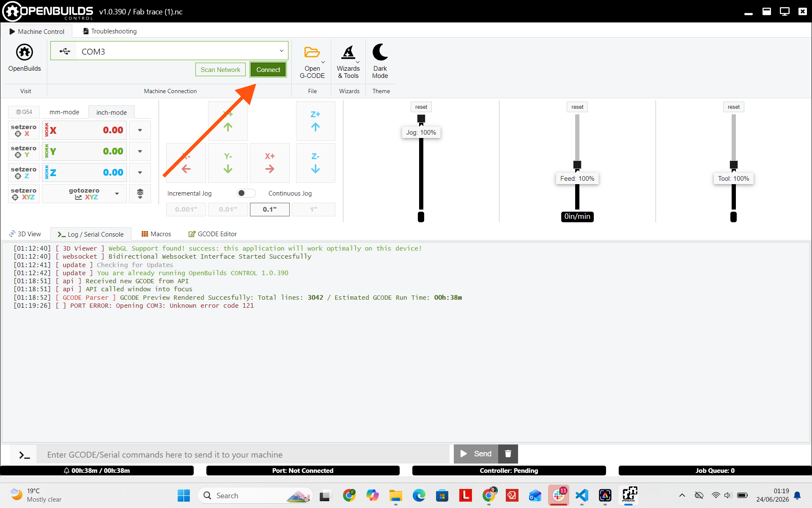
Task: Toggle Incremental/Continuous Jog switch
Action: pyautogui.click(x=246, y=193)
